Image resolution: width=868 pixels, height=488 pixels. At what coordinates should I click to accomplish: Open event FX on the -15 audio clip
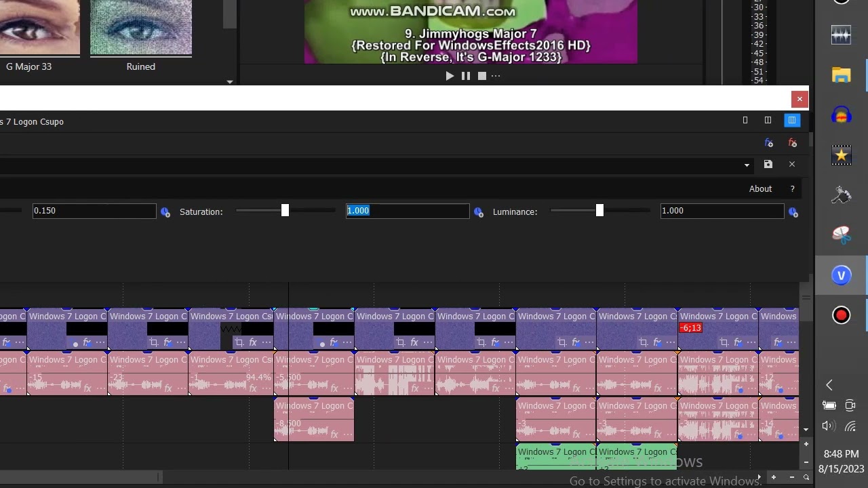coord(87,388)
